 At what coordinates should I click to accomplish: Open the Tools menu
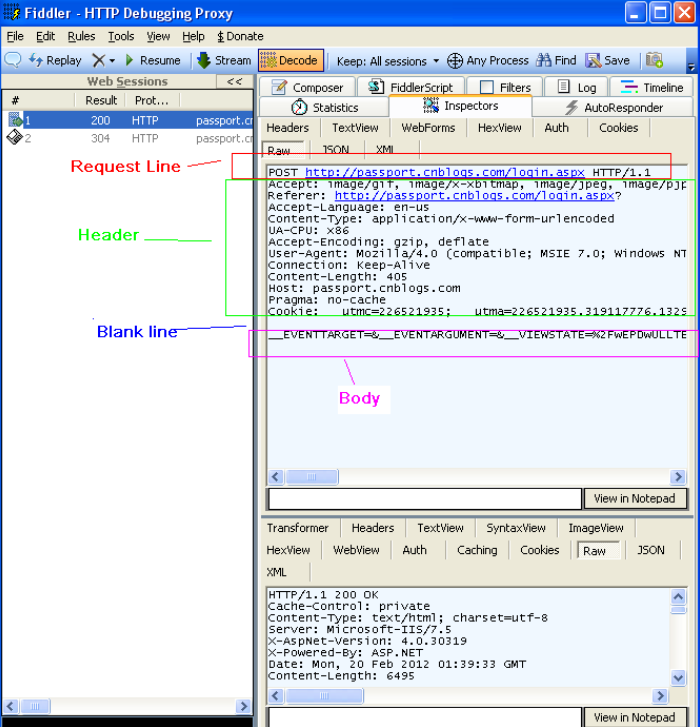point(121,36)
